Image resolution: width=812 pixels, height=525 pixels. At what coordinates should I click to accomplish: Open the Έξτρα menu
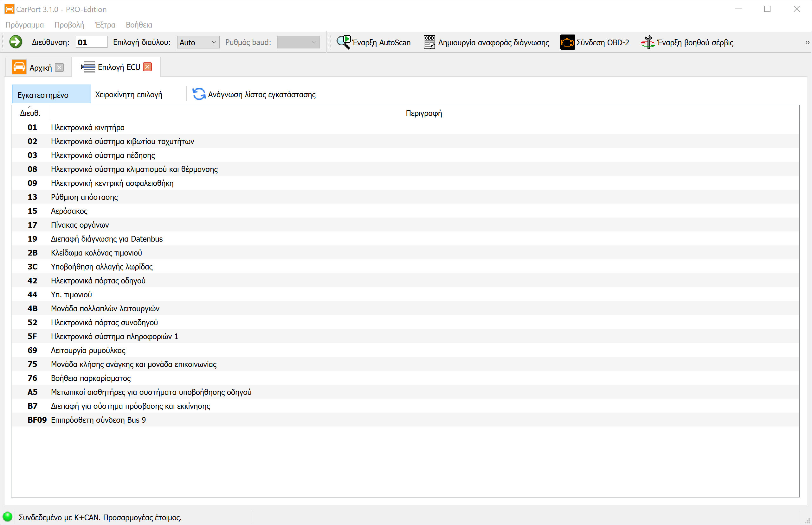coord(105,25)
